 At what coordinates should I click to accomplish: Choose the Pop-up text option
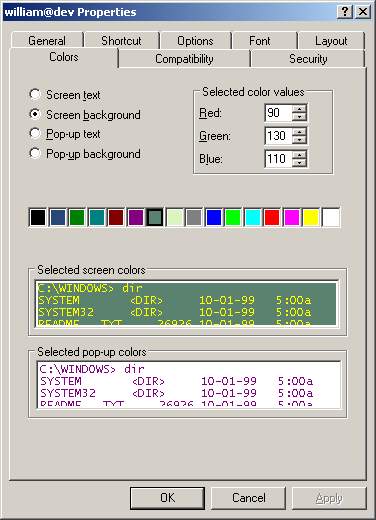pos(35,134)
